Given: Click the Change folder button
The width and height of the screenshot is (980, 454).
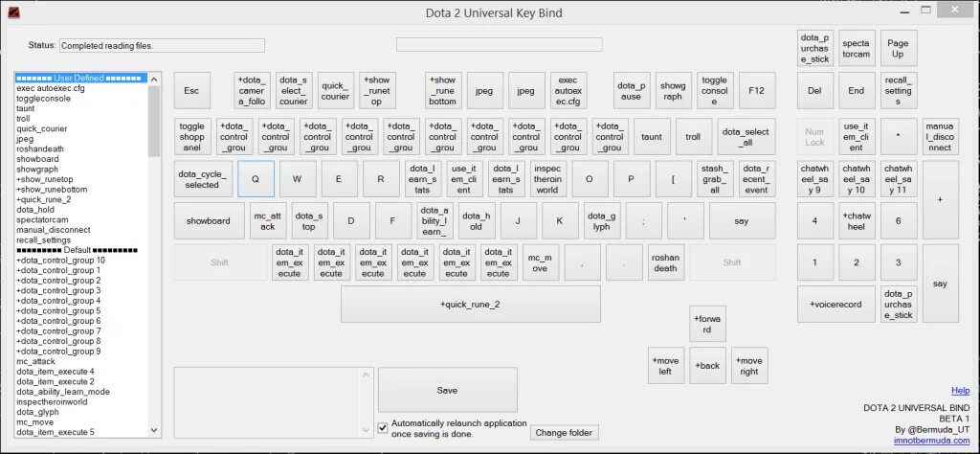Looking at the screenshot, I should click(x=565, y=433).
